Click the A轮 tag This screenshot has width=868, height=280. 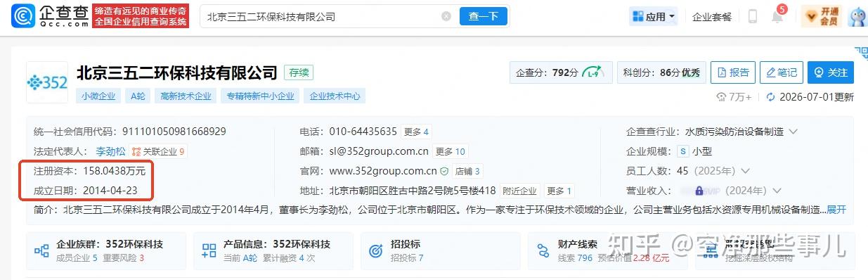click(x=137, y=96)
